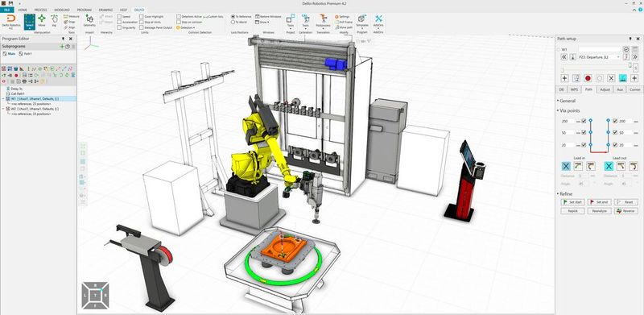Open the Detectors dropdown

point(186,27)
